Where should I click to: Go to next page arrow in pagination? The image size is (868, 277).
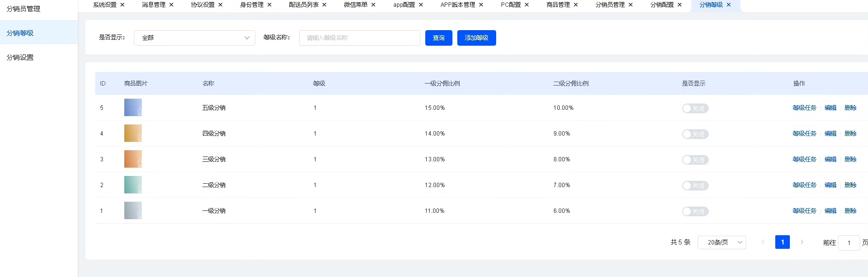(802, 242)
